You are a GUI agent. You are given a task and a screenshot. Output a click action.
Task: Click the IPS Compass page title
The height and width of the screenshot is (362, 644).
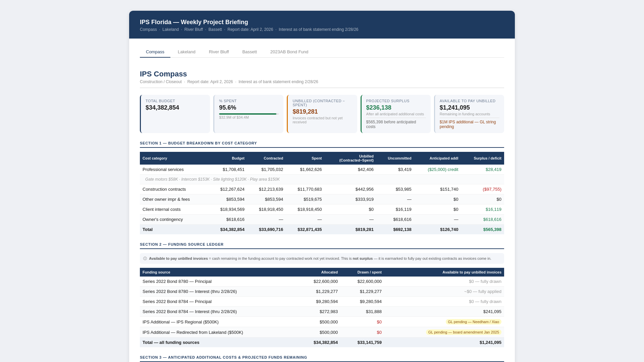click(x=163, y=74)
